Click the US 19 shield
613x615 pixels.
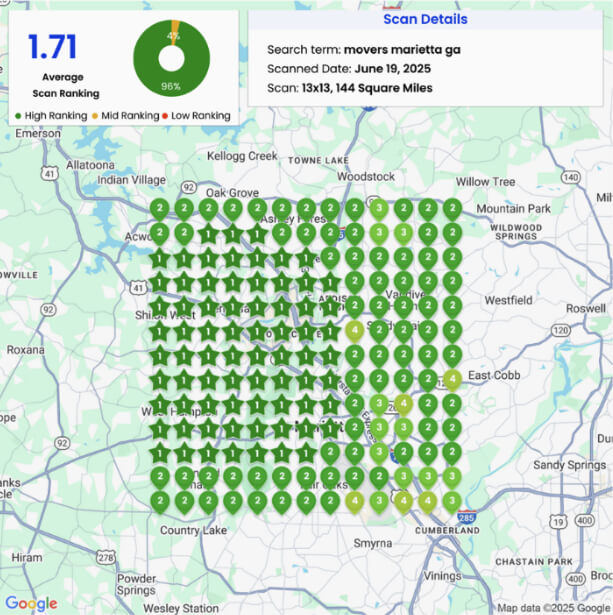(x=558, y=522)
